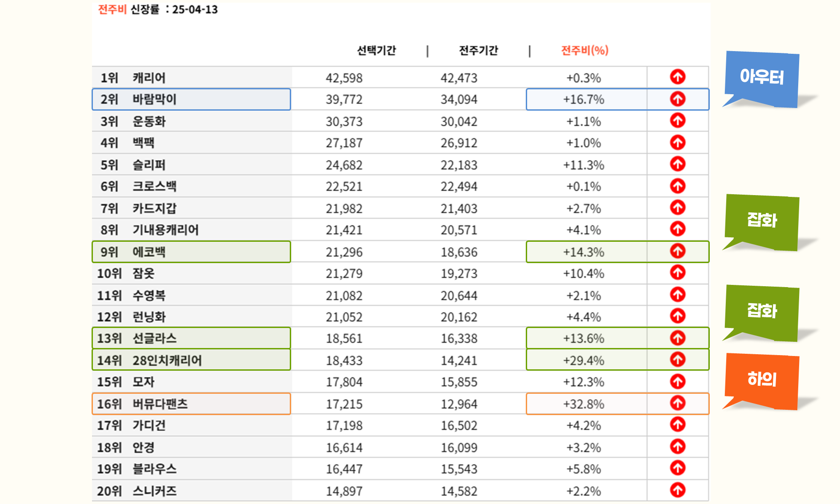This screenshot has width=840, height=504.
Task: Click the red arrow icon for 선글라스
Action: click(x=677, y=338)
